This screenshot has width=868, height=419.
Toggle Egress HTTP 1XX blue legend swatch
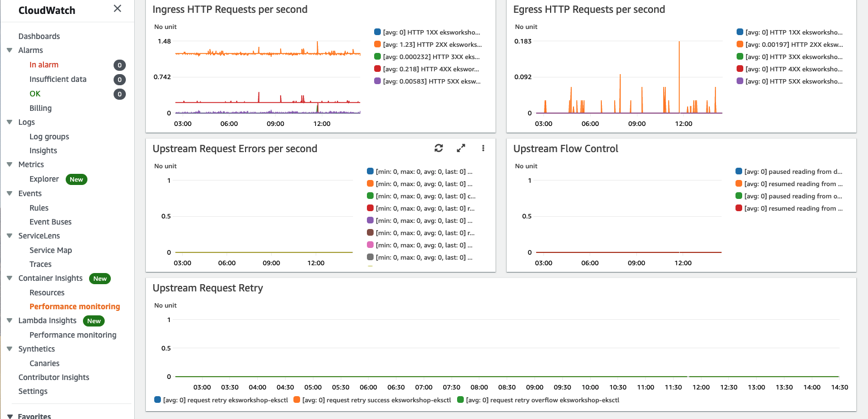click(x=740, y=32)
